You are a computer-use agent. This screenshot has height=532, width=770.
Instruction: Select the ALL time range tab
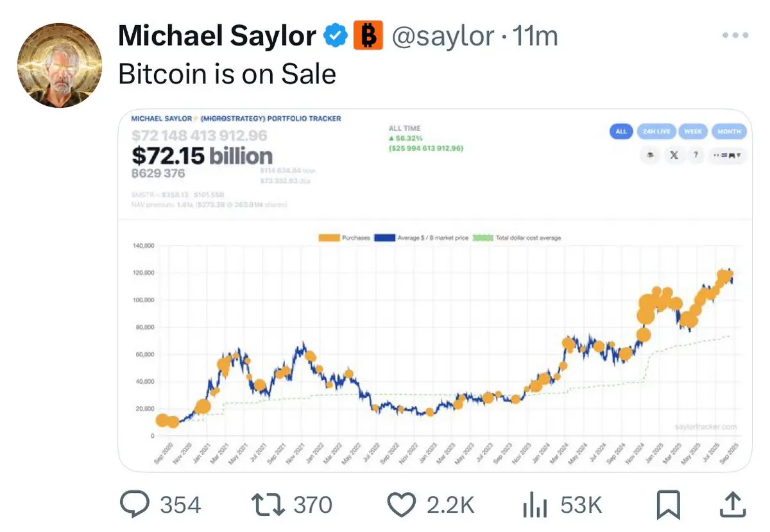(x=620, y=132)
